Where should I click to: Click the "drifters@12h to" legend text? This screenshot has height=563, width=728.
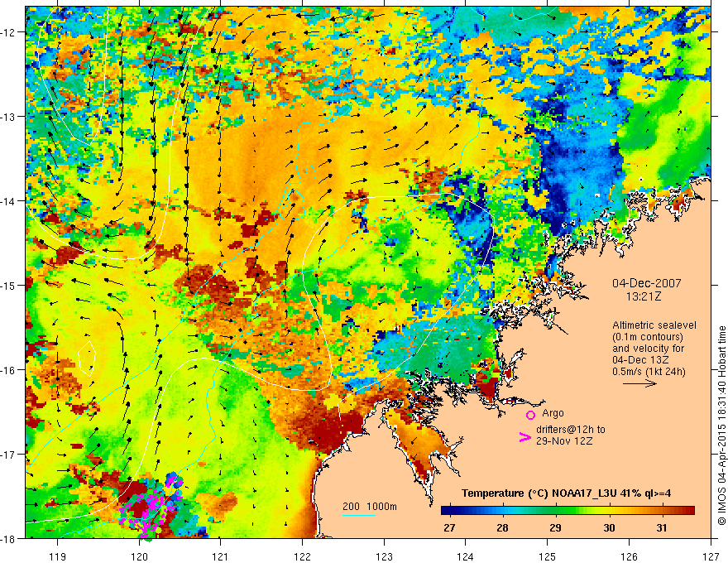[571, 430]
